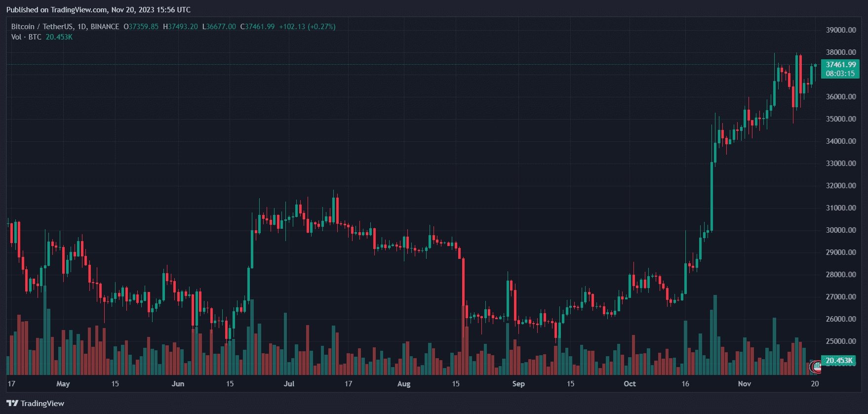Click the Sep marker on time axis

click(x=518, y=384)
